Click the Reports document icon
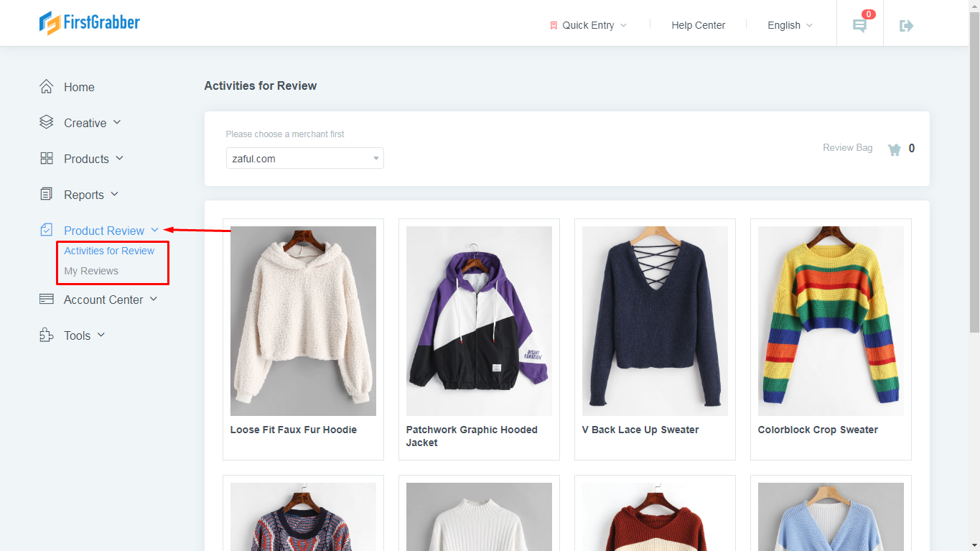The width and height of the screenshot is (980, 551). click(47, 194)
